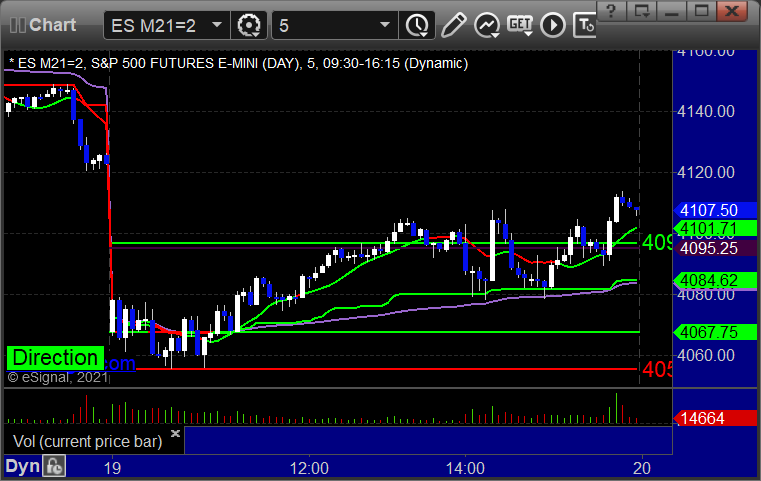Select the pencil drawing tools icon
This screenshot has width=761, height=481.
click(x=453, y=25)
